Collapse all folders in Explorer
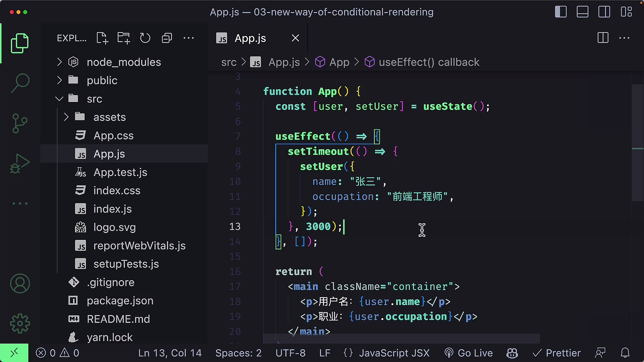Screen dimensions: 644x362 pos(167,38)
